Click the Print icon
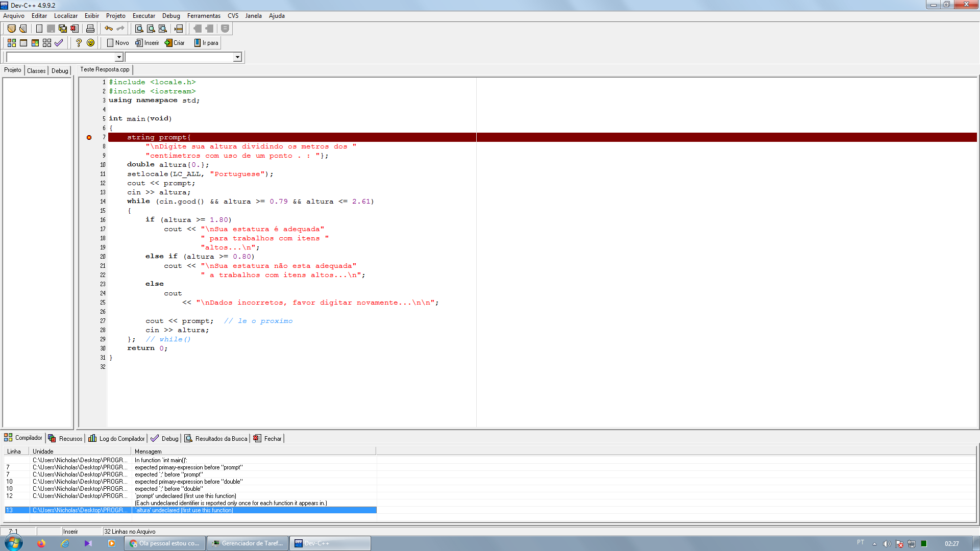This screenshot has width=980, height=551. (x=90, y=29)
